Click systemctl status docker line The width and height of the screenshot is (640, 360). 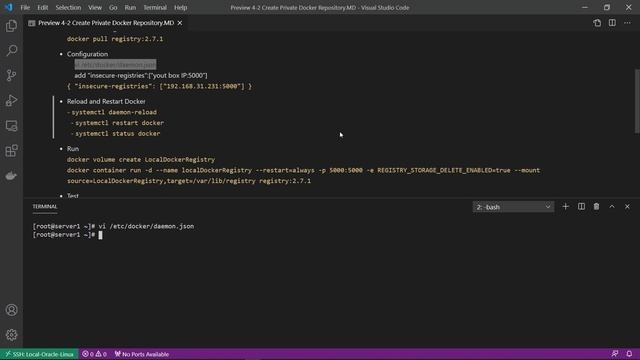pyautogui.click(x=118, y=133)
